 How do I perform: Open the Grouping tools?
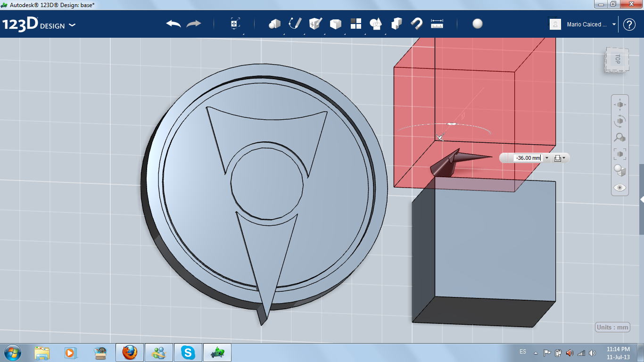coord(376,24)
